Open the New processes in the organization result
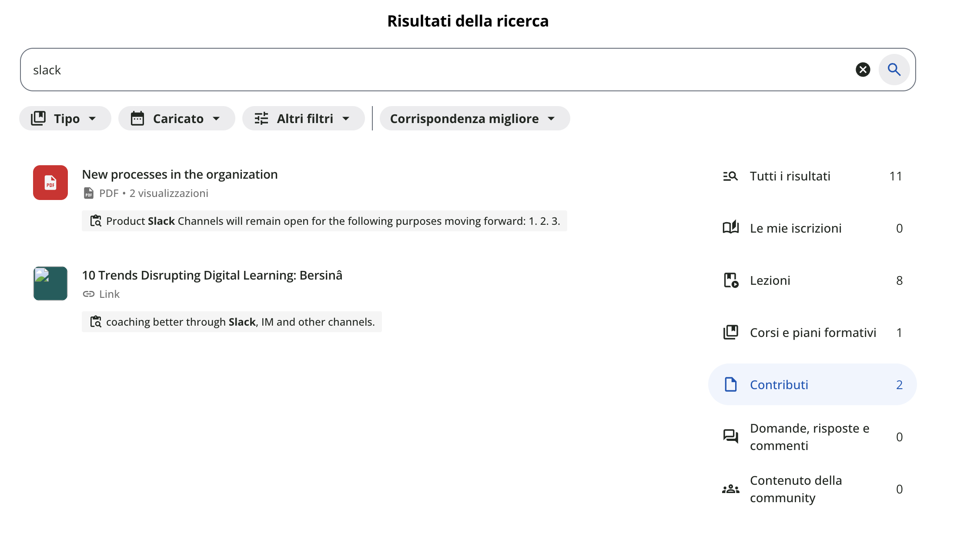The width and height of the screenshot is (957, 560). click(x=180, y=174)
